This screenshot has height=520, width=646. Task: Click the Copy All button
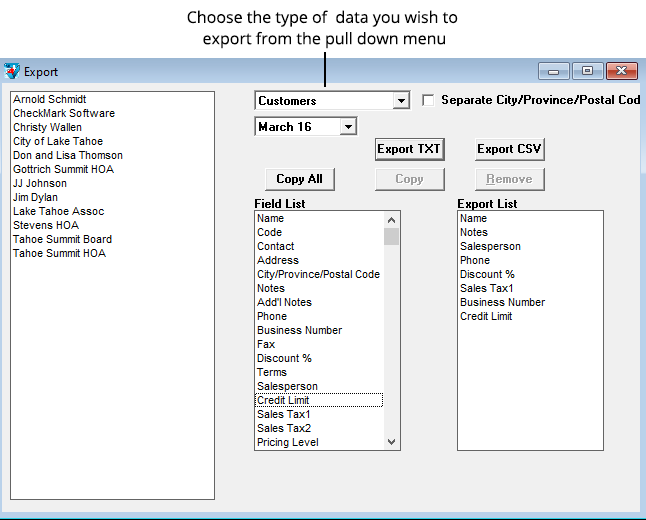299,179
